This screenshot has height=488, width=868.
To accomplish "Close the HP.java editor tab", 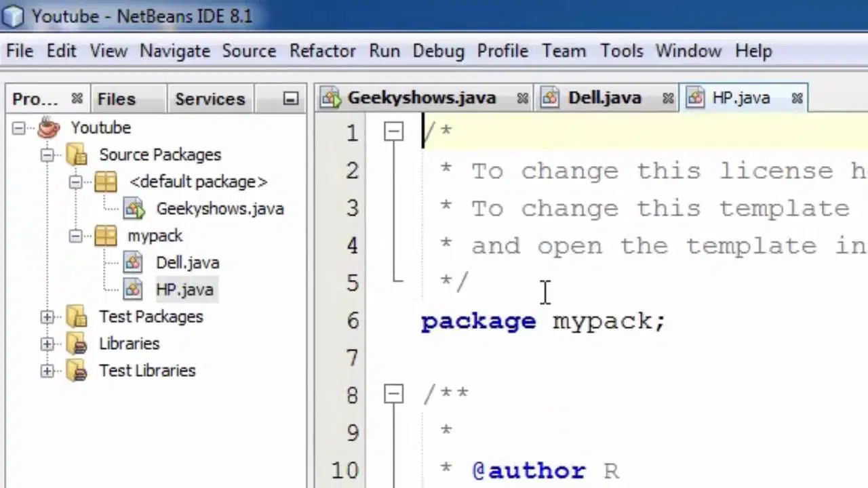I will (797, 99).
